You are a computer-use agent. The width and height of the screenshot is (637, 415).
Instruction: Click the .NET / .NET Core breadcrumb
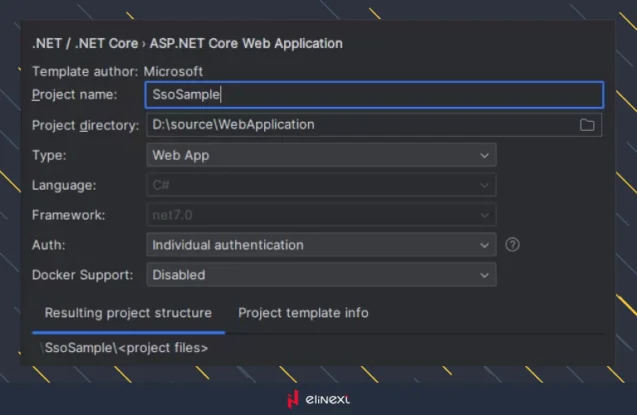pos(85,43)
